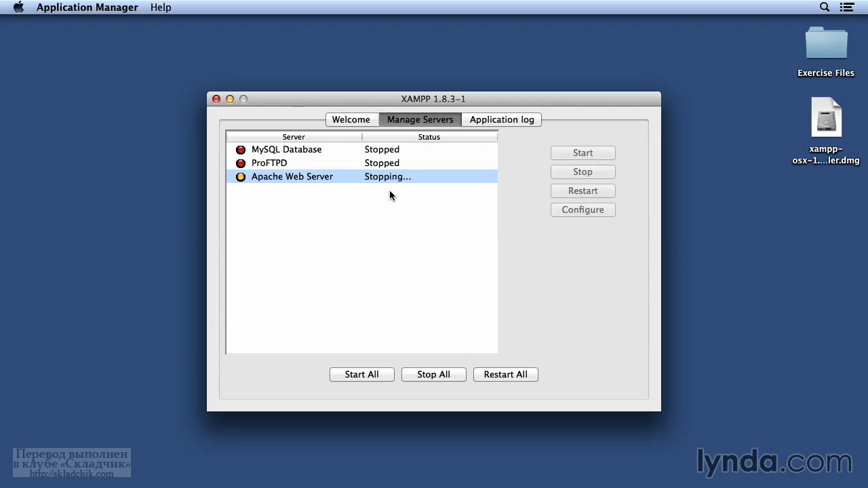The width and height of the screenshot is (868, 488).
Task: Click the Restart All button
Action: click(x=506, y=375)
